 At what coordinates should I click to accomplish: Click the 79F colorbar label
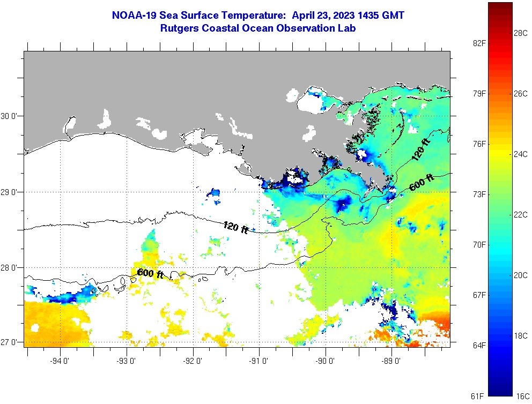point(479,94)
